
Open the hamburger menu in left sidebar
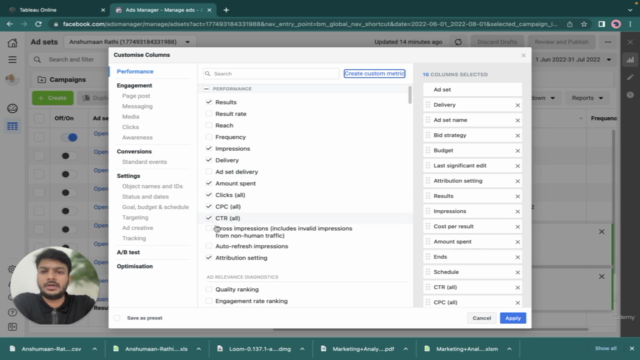13,60
